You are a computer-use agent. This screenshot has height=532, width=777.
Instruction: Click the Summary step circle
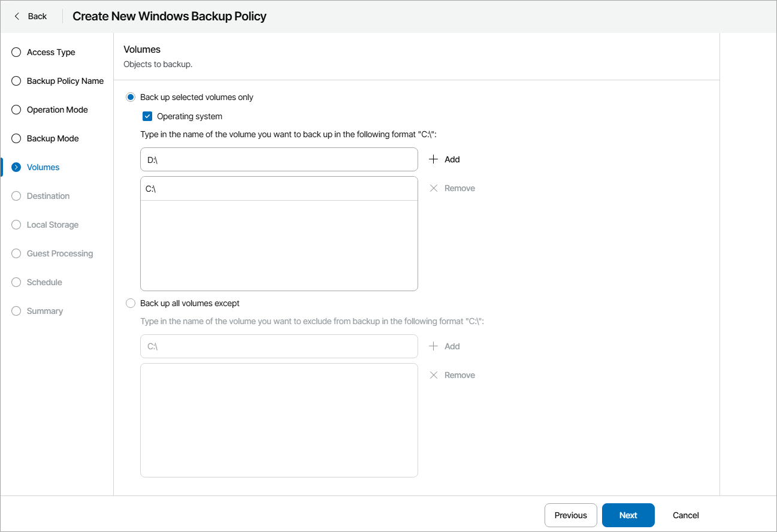coord(16,311)
